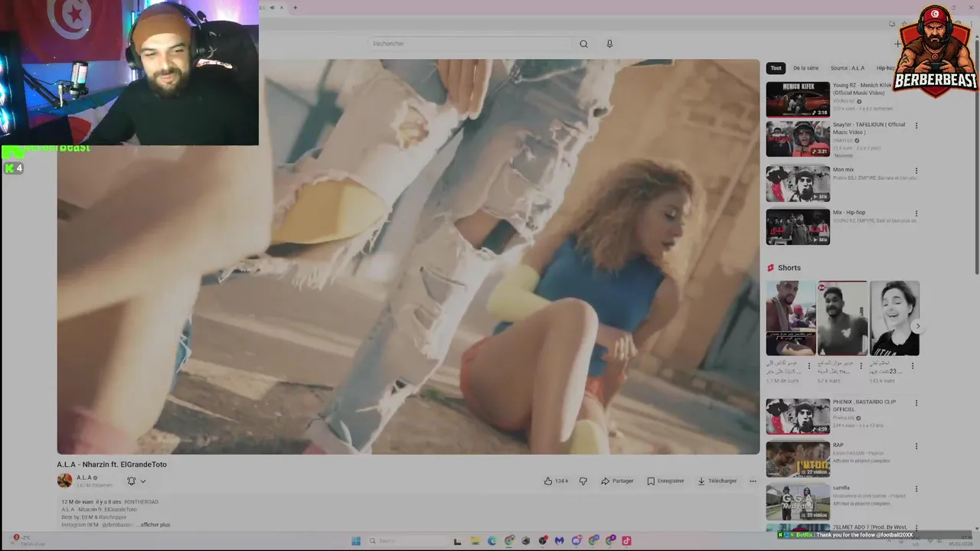Screen dimensions: 980x551
Task: Share the video via Partager
Action: 617,481
